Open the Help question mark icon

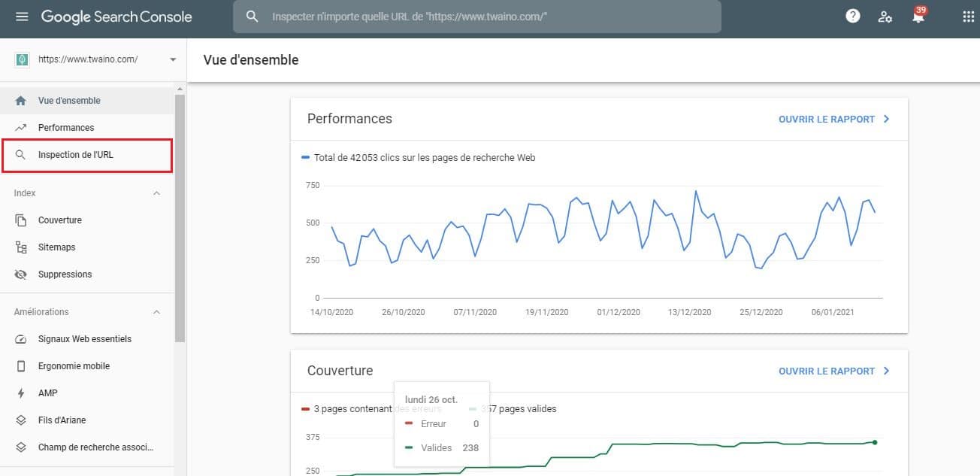852,17
